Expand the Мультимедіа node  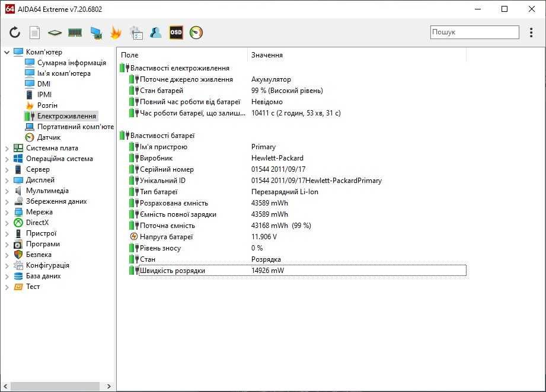pyautogui.click(x=7, y=191)
